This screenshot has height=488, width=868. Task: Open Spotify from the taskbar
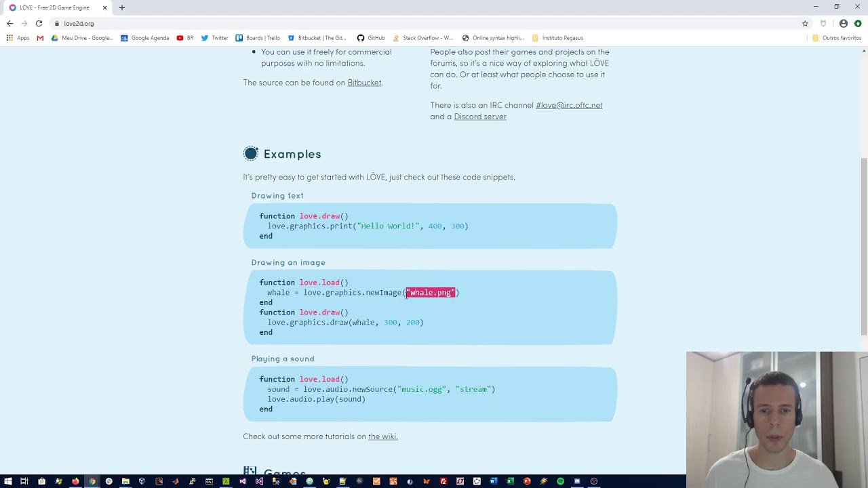click(560, 481)
